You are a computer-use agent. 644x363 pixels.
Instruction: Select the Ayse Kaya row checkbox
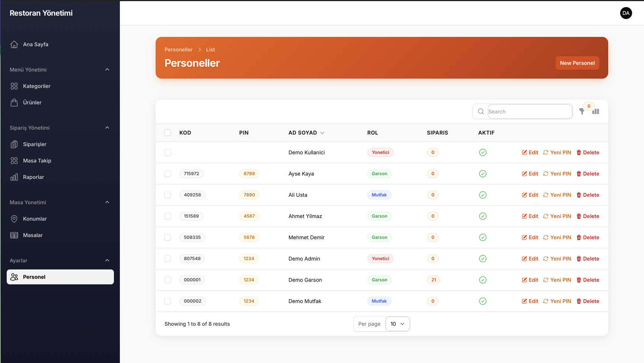tap(168, 174)
